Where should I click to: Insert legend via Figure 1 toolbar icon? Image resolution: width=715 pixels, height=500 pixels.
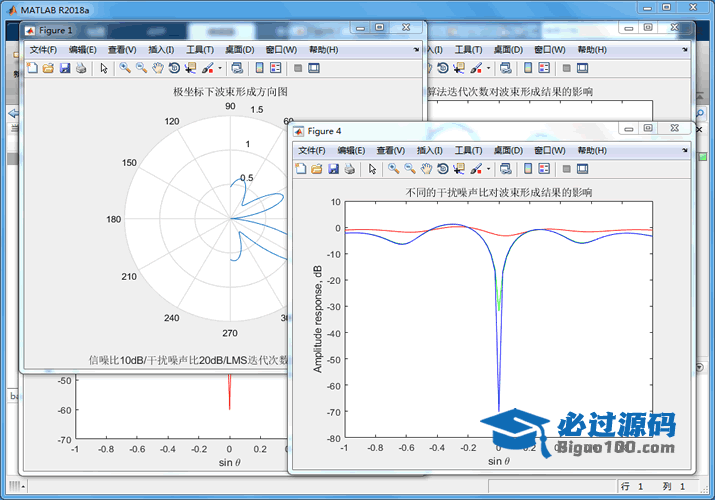point(276,68)
